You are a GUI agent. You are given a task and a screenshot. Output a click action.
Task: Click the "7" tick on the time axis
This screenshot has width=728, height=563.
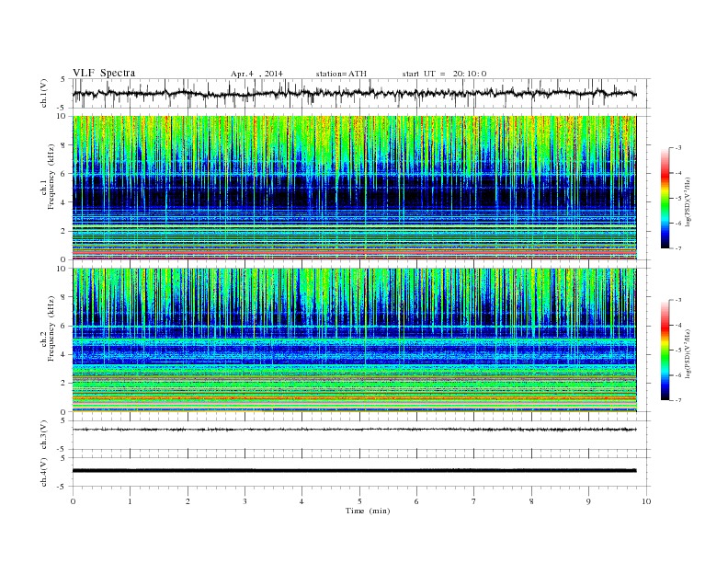(474, 501)
